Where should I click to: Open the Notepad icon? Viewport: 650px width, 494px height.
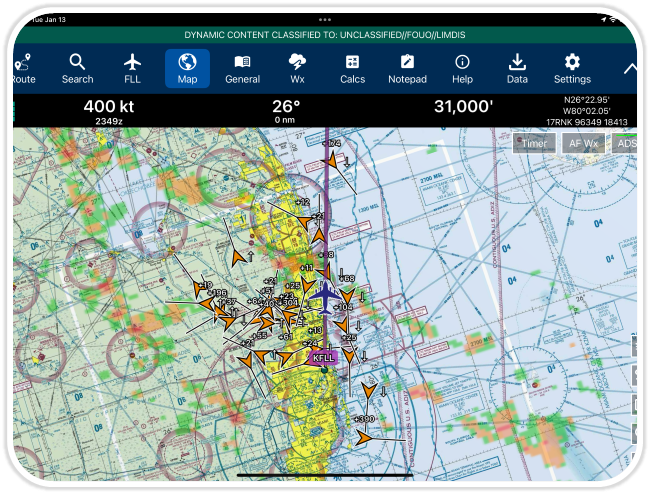[407, 68]
